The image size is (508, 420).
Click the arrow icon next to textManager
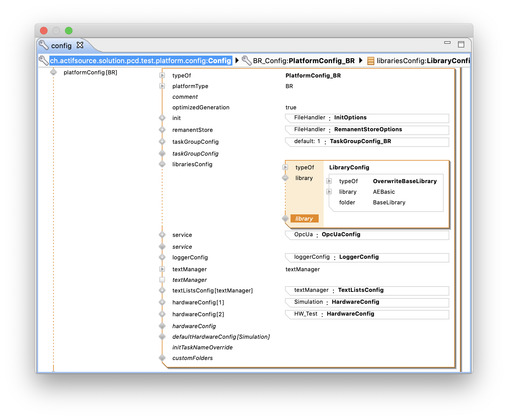[x=162, y=269]
